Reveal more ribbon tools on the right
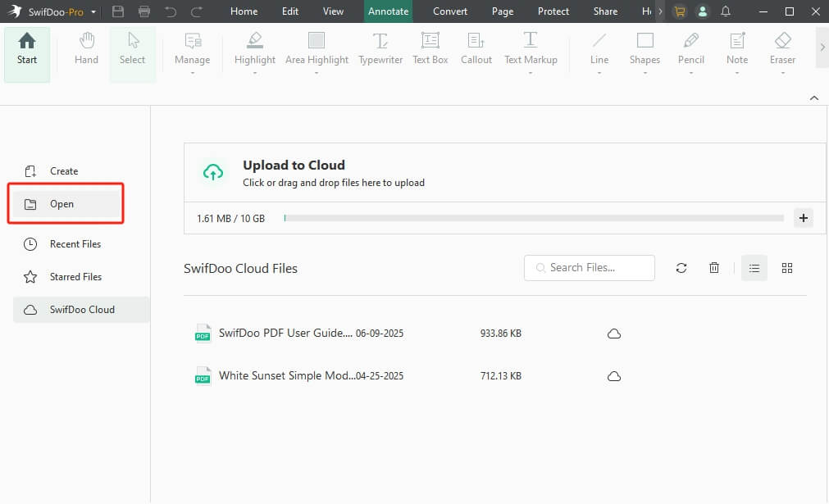Screen dimensions: 829x504 (822, 47)
